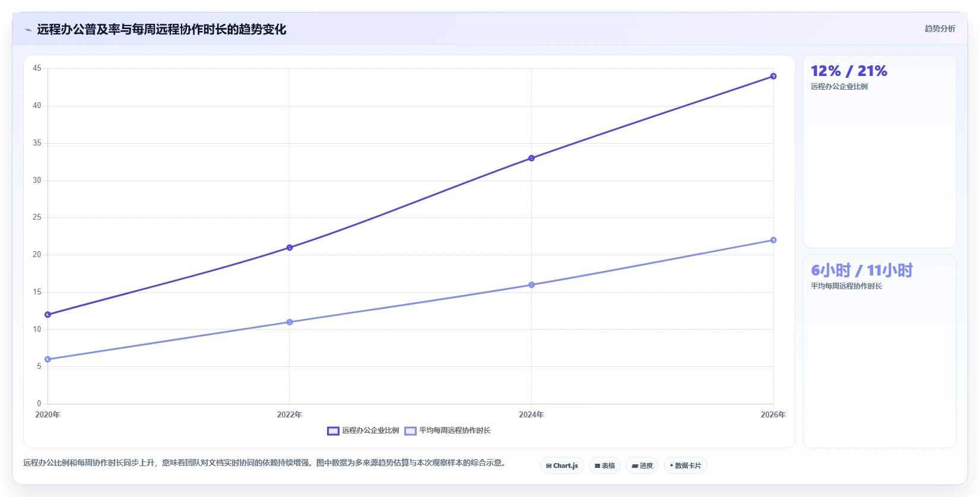980x497 pixels.
Task: Click the 平均每周远程协作时长 card caption
Action: (x=846, y=286)
